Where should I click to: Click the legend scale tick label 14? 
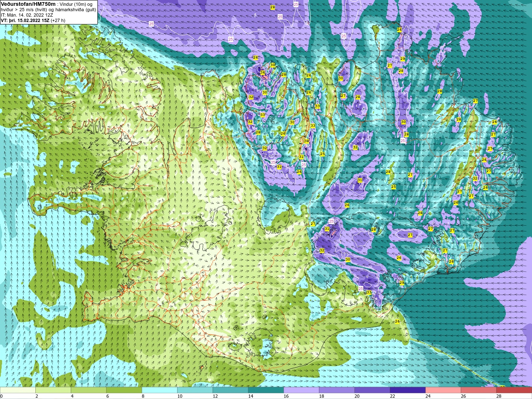click(251, 396)
